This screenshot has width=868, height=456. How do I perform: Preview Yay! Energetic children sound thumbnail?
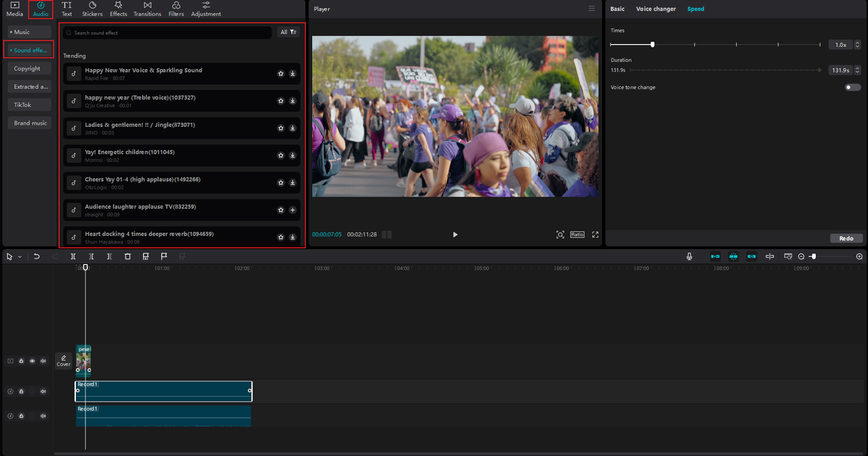tap(74, 155)
